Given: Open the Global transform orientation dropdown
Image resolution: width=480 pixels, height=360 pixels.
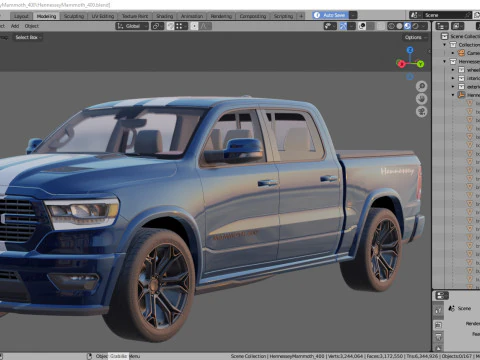Looking at the screenshot, I should [x=132, y=26].
